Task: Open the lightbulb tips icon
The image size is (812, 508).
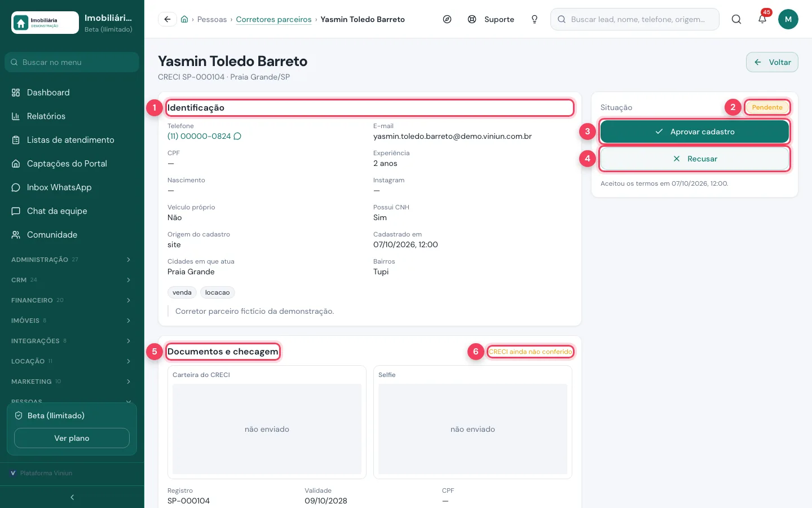Action: point(535,19)
